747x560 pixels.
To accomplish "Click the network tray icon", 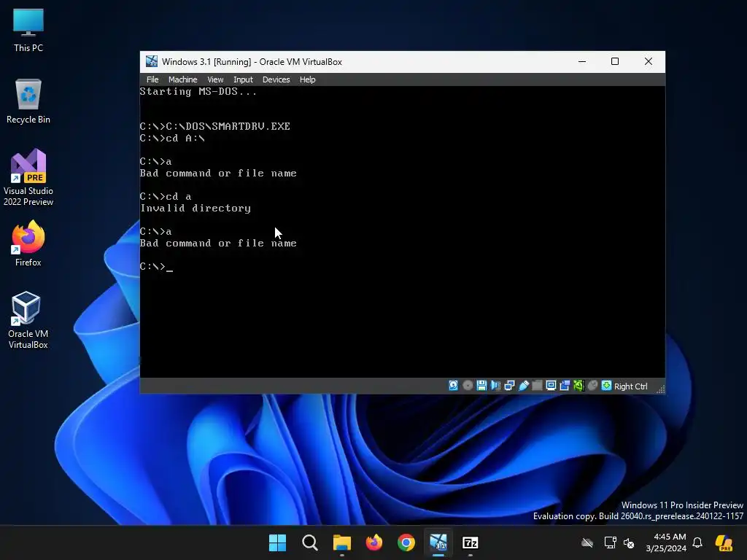I will pyautogui.click(x=611, y=542).
